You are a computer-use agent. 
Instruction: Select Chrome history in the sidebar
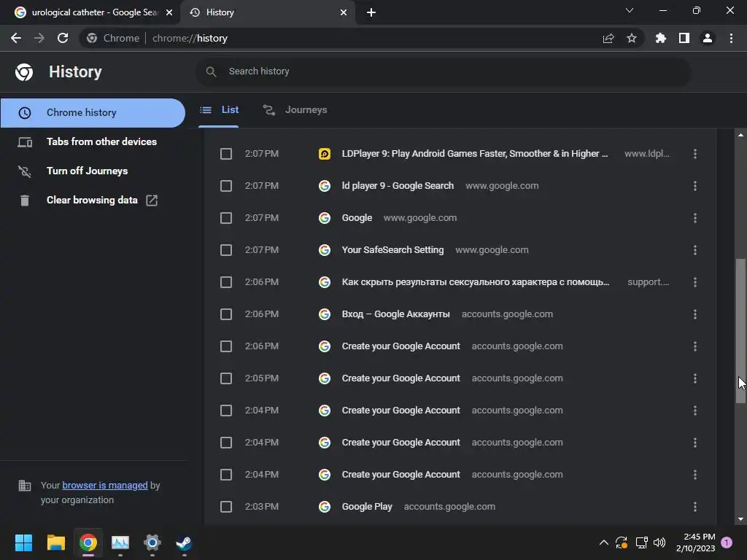point(93,113)
